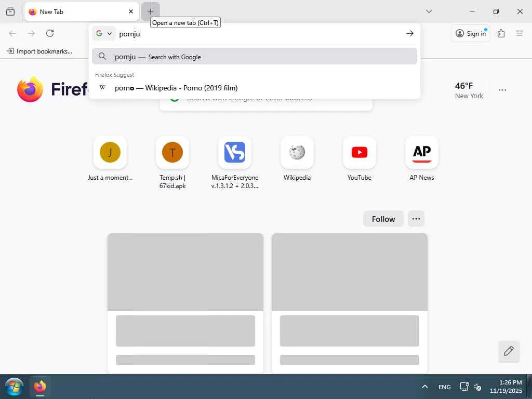Select the New Tab tab

(x=82, y=11)
